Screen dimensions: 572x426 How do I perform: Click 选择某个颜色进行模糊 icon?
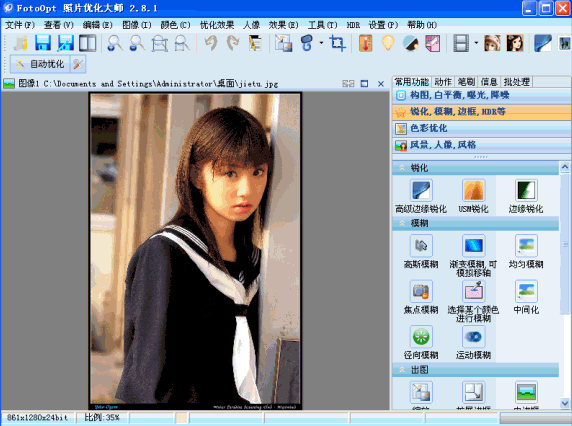474,291
